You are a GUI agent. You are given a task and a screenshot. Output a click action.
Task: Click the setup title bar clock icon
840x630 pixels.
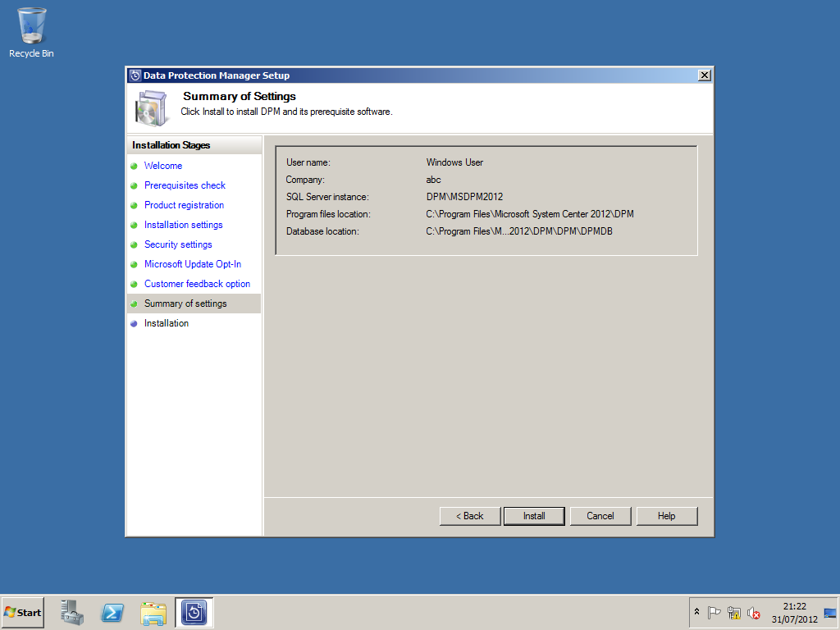click(x=135, y=75)
